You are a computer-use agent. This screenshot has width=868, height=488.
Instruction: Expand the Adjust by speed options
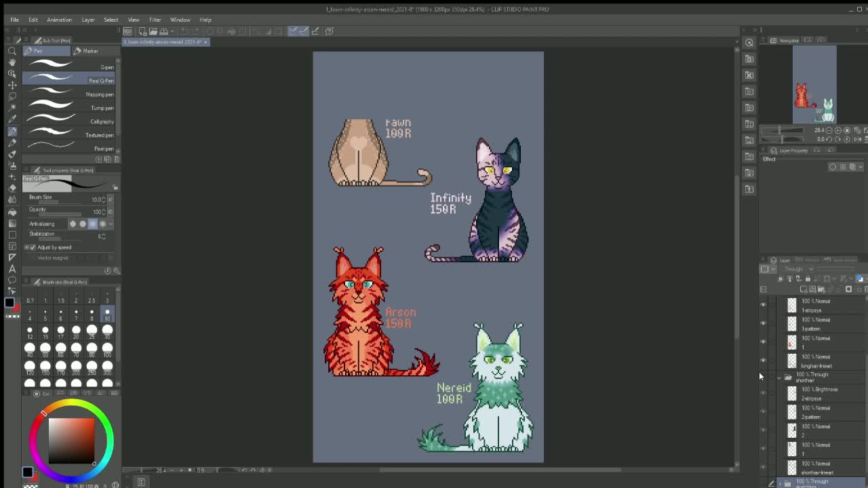[26, 247]
